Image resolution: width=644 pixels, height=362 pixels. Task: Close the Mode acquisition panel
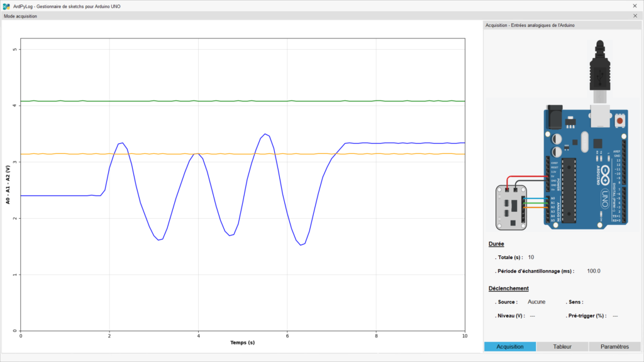pyautogui.click(x=635, y=16)
